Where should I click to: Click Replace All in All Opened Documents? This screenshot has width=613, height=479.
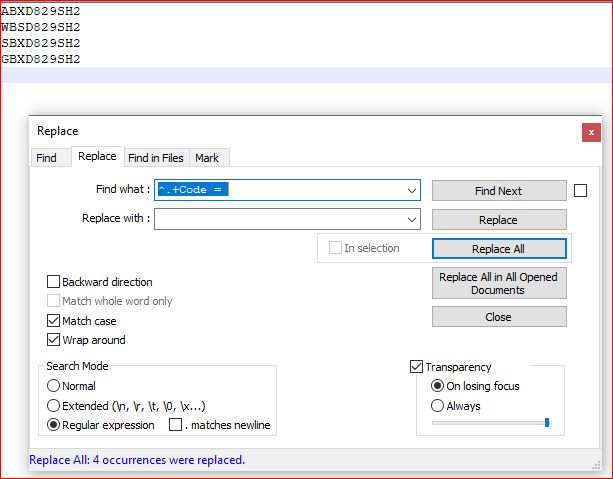click(499, 283)
